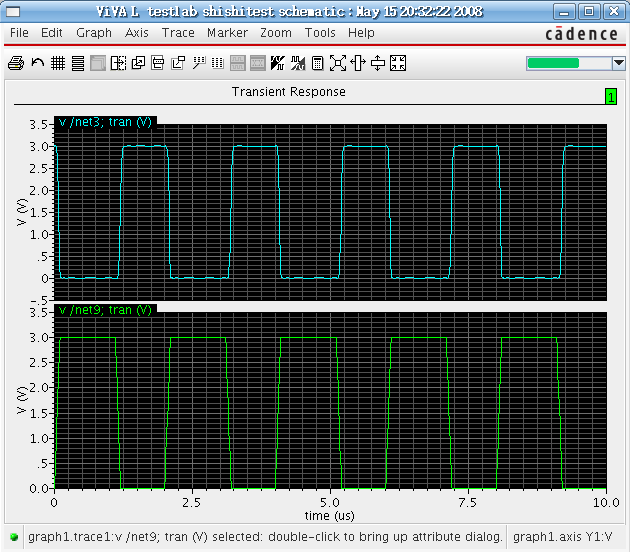Click the status bar message about graph1.trace1
The image size is (630, 552).
coord(265,537)
